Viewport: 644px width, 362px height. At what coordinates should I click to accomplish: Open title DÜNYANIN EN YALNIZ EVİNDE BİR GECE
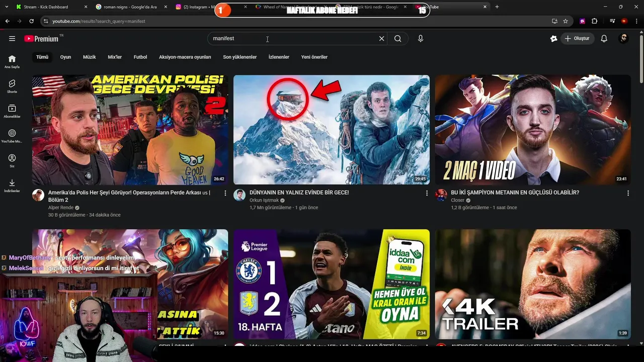click(x=299, y=193)
